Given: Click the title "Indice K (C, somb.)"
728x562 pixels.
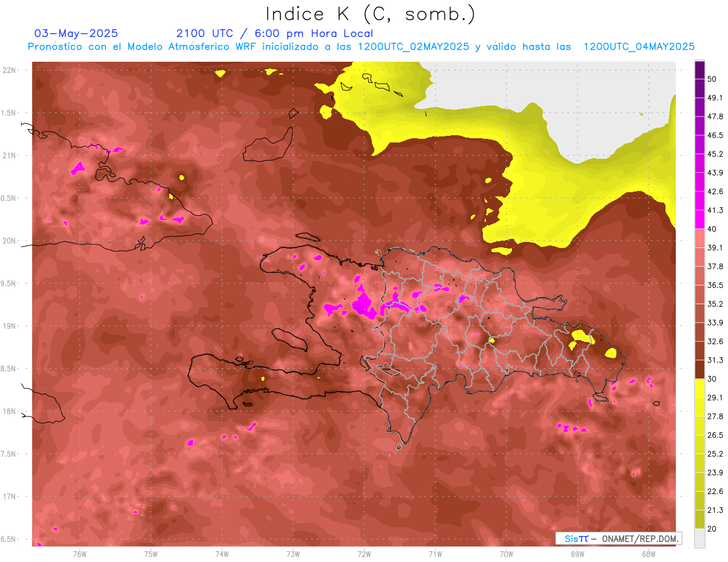Looking at the screenshot, I should (370, 15).
